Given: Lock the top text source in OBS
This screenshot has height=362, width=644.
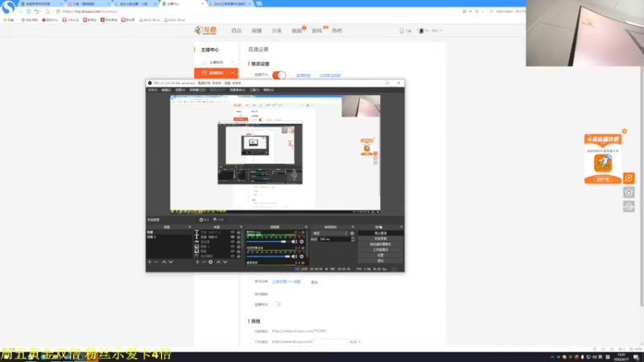Looking at the screenshot, I should point(238,232).
